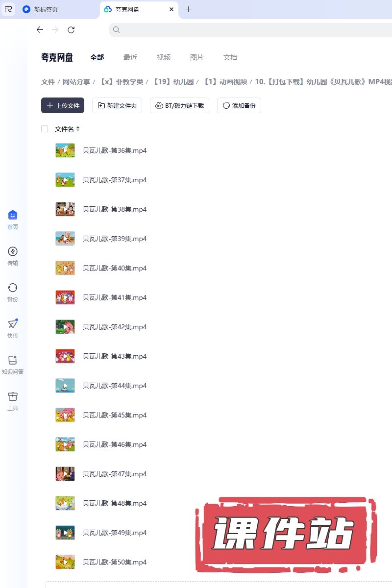Viewport: 392px width, 588px height.
Task: Click the 新建文件夹 button
Action: [x=117, y=105]
